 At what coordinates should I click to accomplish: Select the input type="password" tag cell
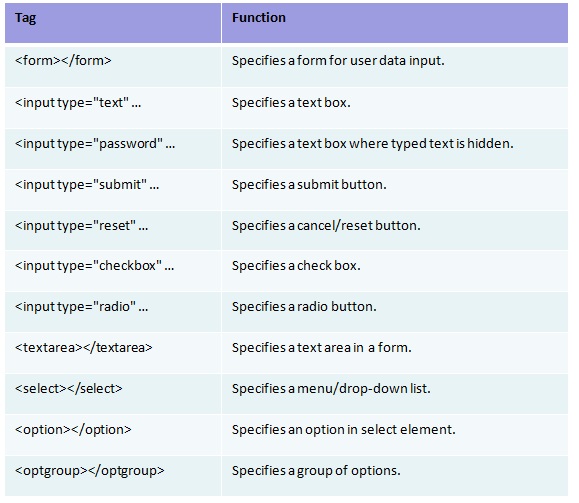[113, 149]
